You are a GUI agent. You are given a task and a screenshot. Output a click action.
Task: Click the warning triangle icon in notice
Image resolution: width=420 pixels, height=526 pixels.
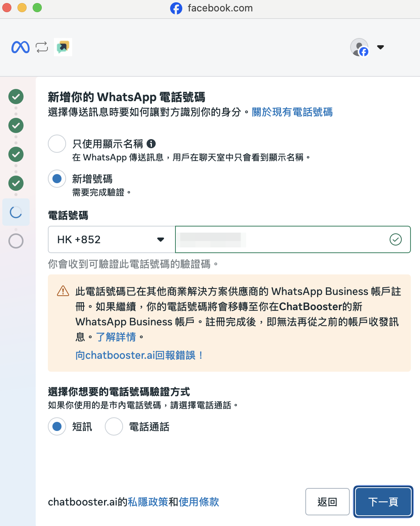[63, 291]
